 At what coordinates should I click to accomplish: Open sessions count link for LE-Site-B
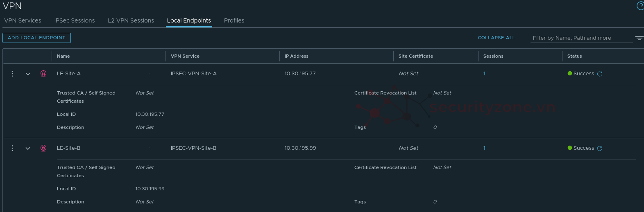coord(484,148)
